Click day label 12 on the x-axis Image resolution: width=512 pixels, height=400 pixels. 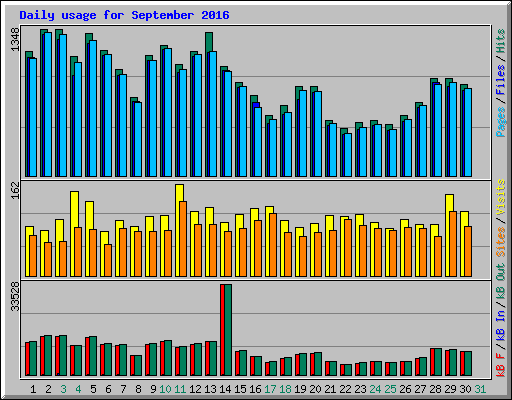[x=195, y=389]
